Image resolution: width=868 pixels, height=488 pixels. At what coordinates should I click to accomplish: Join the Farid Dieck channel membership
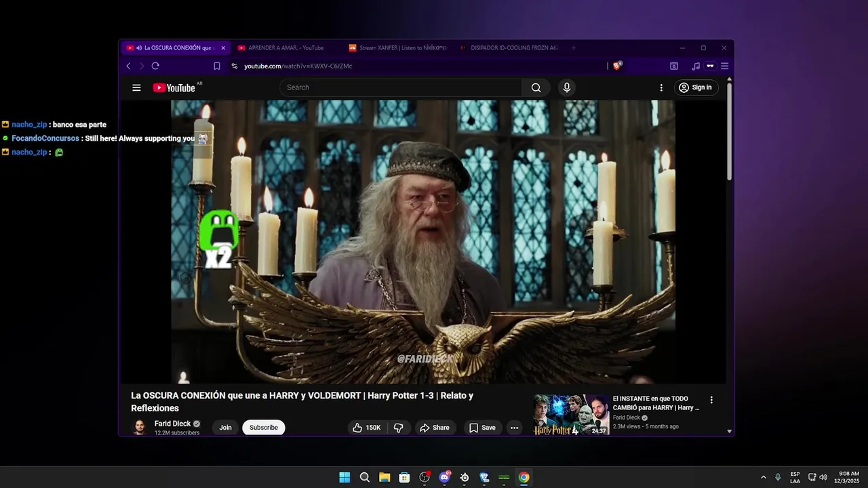tap(225, 428)
